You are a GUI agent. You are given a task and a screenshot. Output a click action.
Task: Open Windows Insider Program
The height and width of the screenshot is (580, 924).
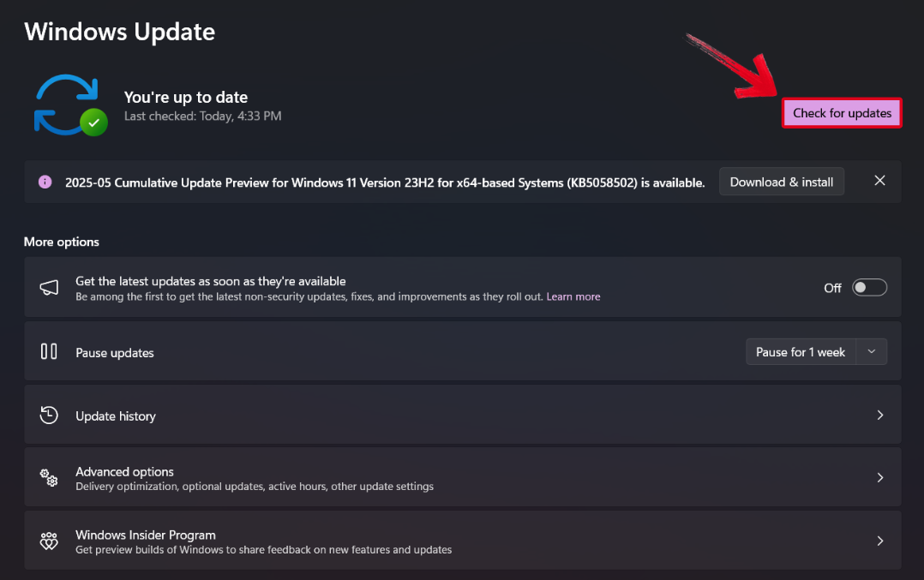463,540
